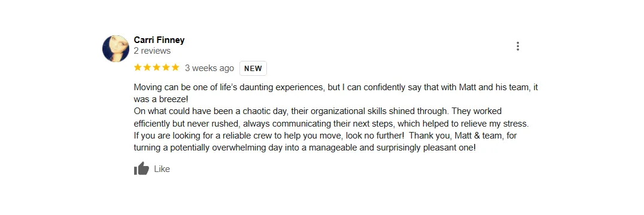
Task: Click the fourth gold rating star
Action: click(166, 67)
